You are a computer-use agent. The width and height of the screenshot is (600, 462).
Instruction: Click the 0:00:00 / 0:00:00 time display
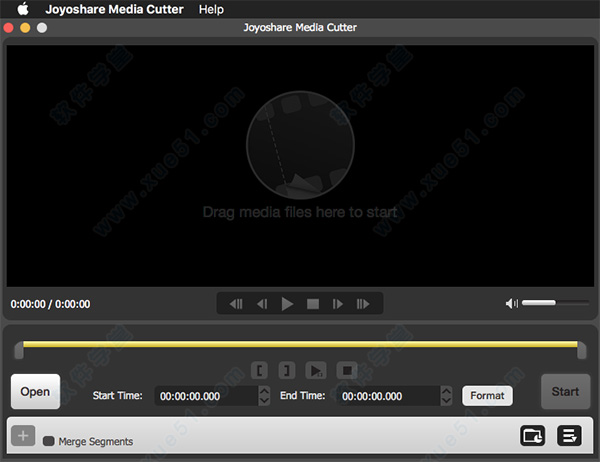[51, 304]
